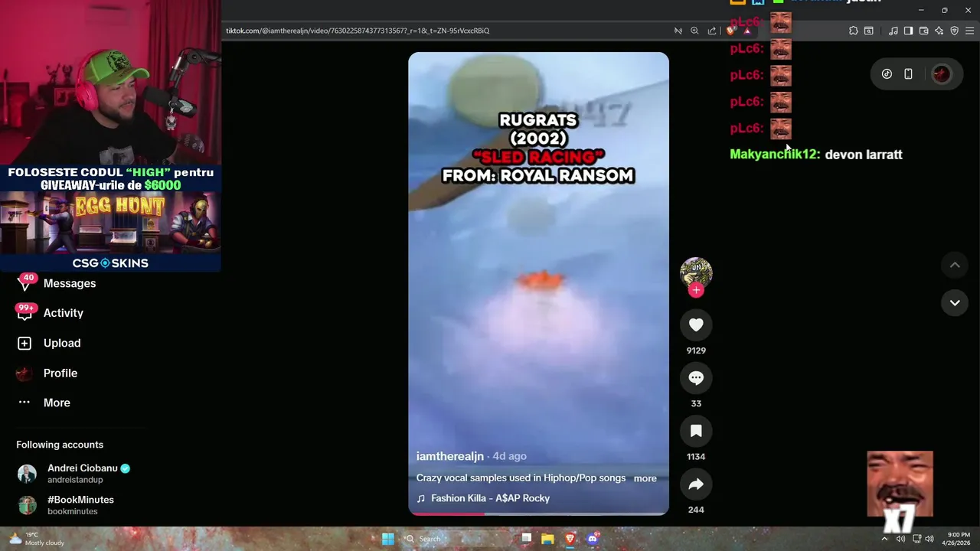Go to next video with down chevron
Screen dimensions: 980x551
pos(955,302)
